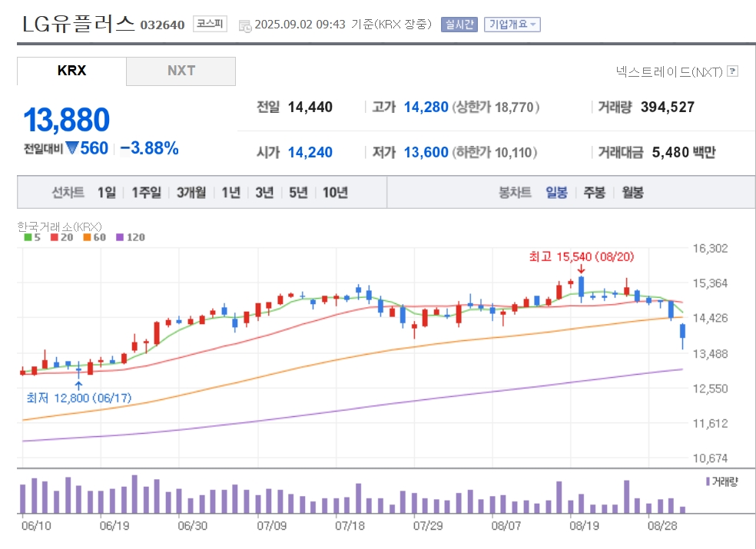Click the orange 60-day moving average legend square
This screenshot has width=756, height=549.
[x=87, y=237]
